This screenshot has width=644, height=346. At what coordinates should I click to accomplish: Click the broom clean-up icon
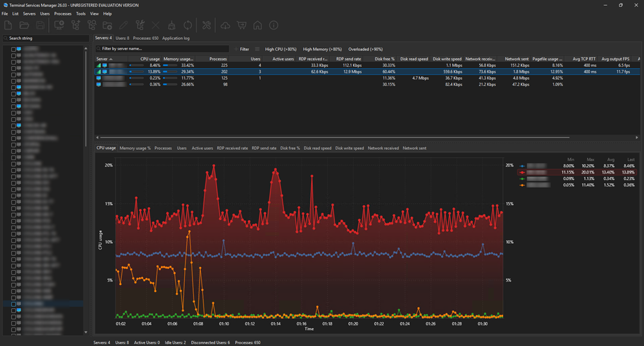(172, 26)
